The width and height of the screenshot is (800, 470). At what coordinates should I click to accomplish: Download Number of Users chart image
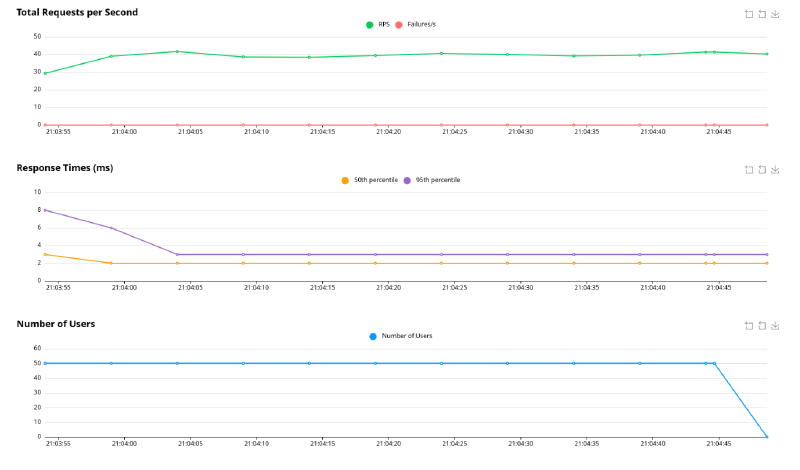pyautogui.click(x=775, y=326)
